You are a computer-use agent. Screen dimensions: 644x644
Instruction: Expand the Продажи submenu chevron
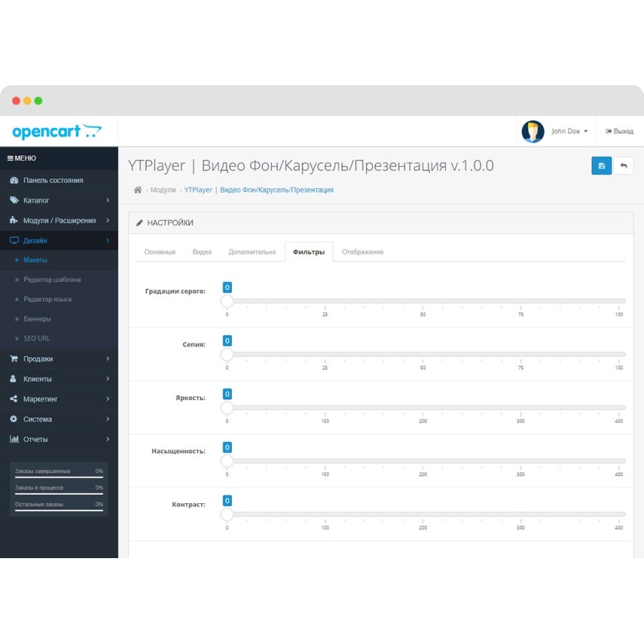pyautogui.click(x=107, y=358)
